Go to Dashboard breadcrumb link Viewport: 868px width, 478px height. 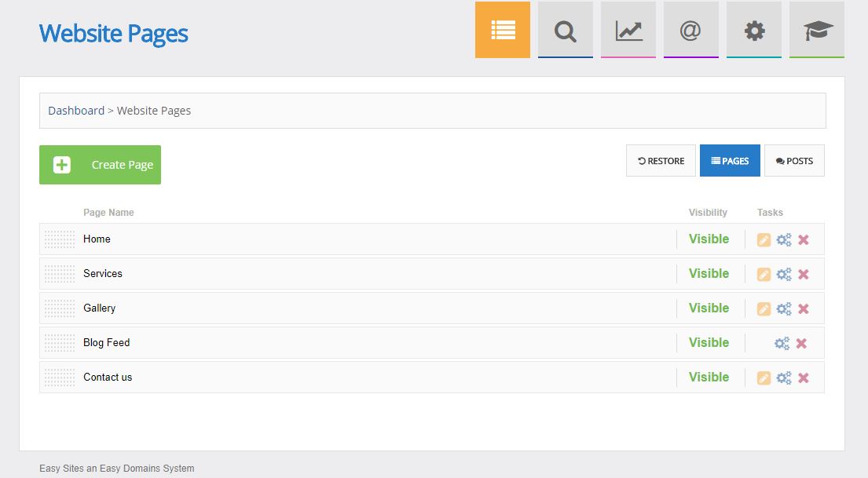pyautogui.click(x=76, y=111)
